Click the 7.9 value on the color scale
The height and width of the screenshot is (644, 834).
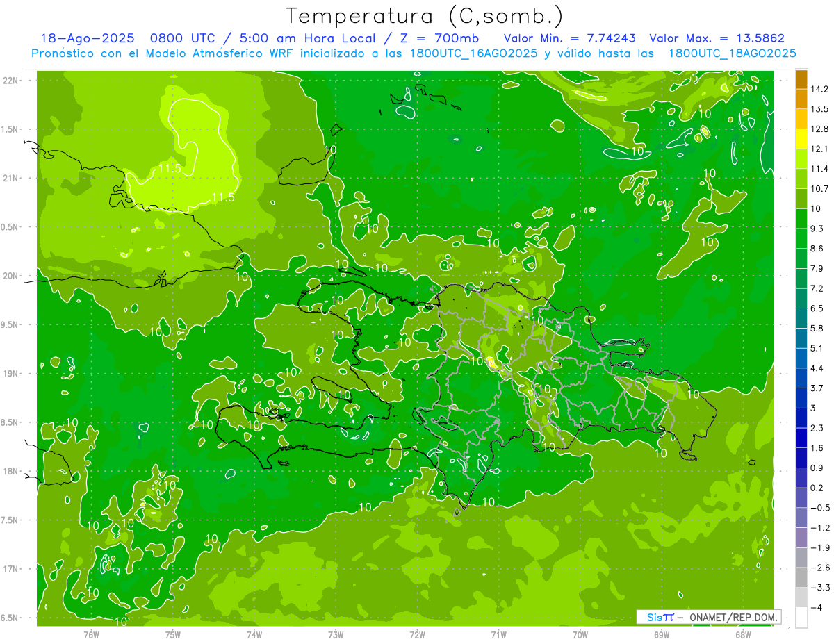tap(817, 268)
